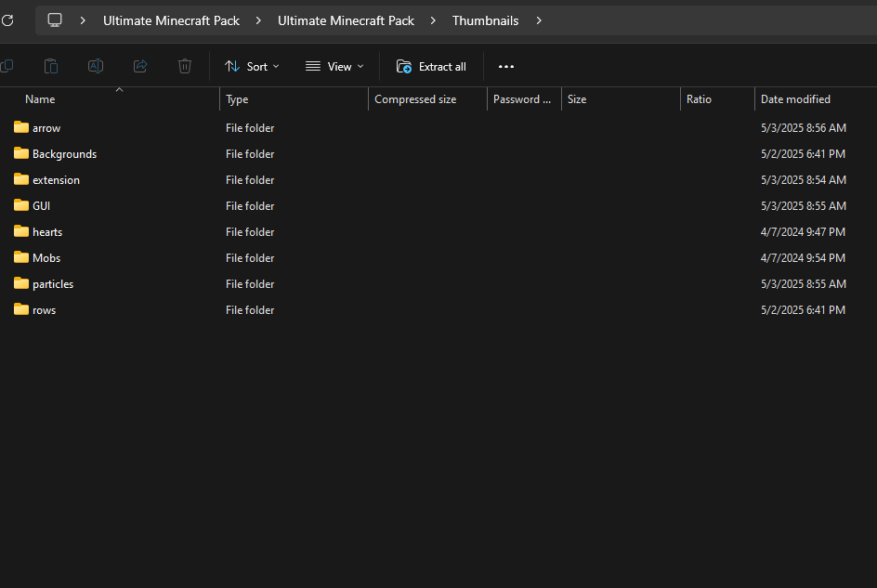Select the GUI folder name
Screen dimensions: 877x588
[x=42, y=206]
